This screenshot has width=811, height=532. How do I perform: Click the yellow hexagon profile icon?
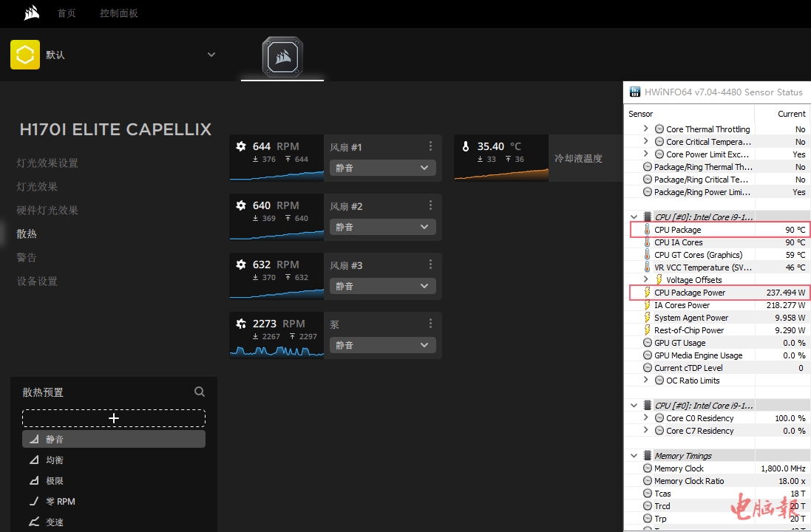pyautogui.click(x=25, y=55)
